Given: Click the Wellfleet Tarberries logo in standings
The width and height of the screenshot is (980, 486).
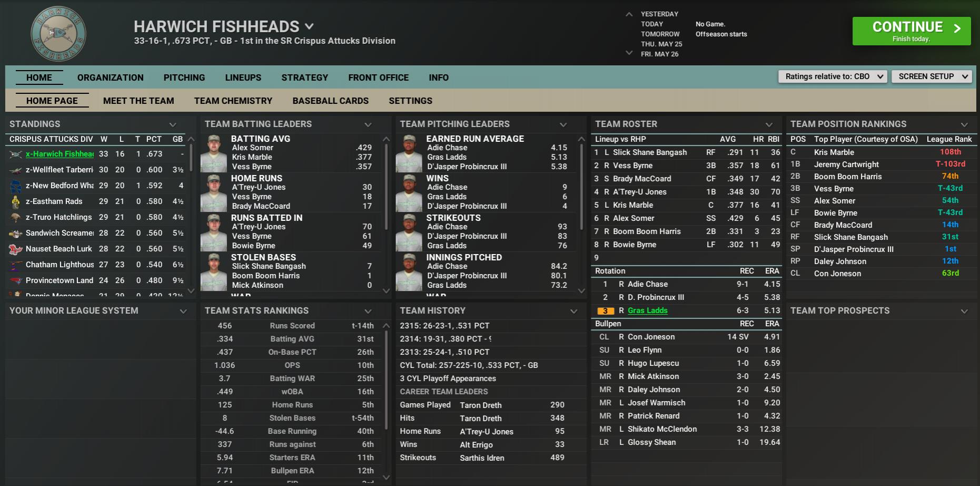Looking at the screenshot, I should (x=16, y=170).
